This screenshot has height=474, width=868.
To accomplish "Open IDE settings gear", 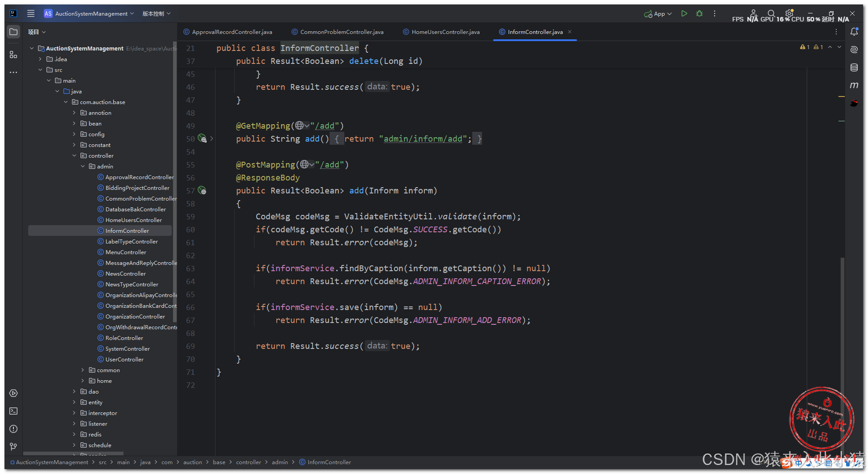I will [x=789, y=13].
